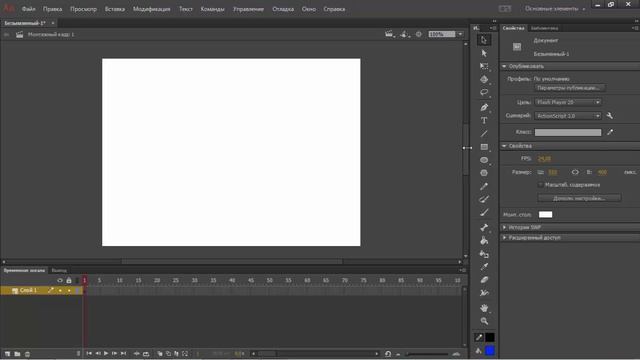Viewport: 640px width, 360px height.
Task: Open the Правка menu
Action: pyautogui.click(x=53, y=9)
